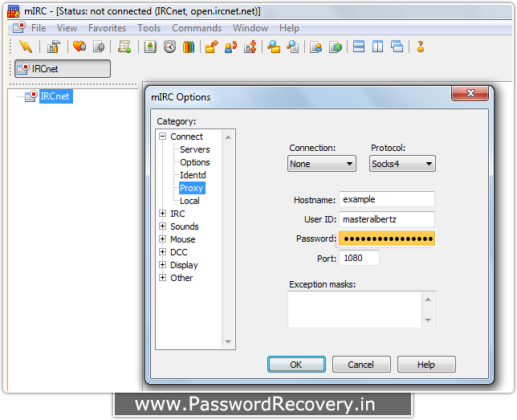This screenshot has width=517, height=420.
Task: Open the Tools menu
Action: pos(149,28)
